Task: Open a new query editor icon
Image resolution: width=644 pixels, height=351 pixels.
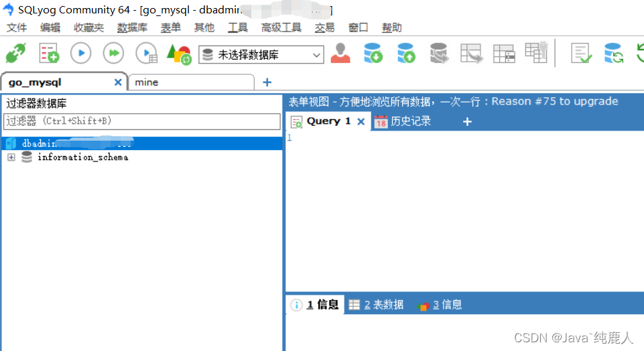Action: [49, 54]
